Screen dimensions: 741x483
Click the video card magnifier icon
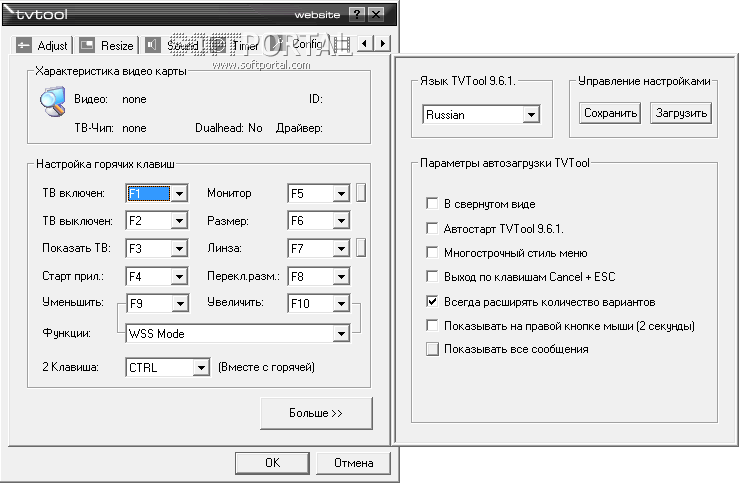point(52,101)
